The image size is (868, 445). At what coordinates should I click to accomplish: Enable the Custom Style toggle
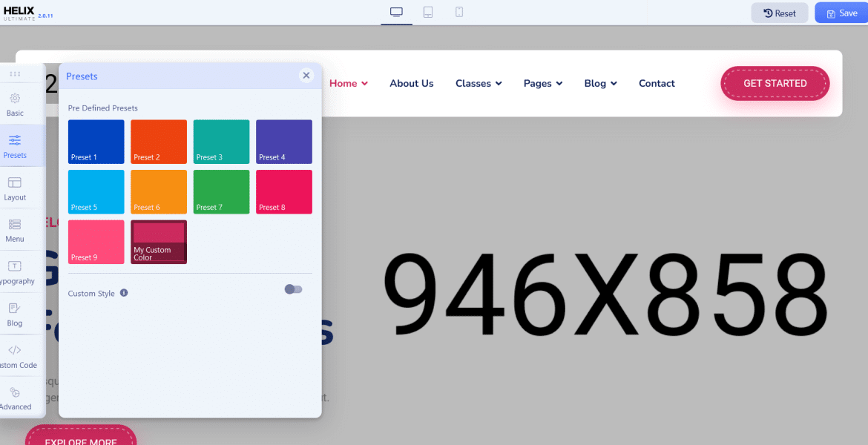[293, 289]
